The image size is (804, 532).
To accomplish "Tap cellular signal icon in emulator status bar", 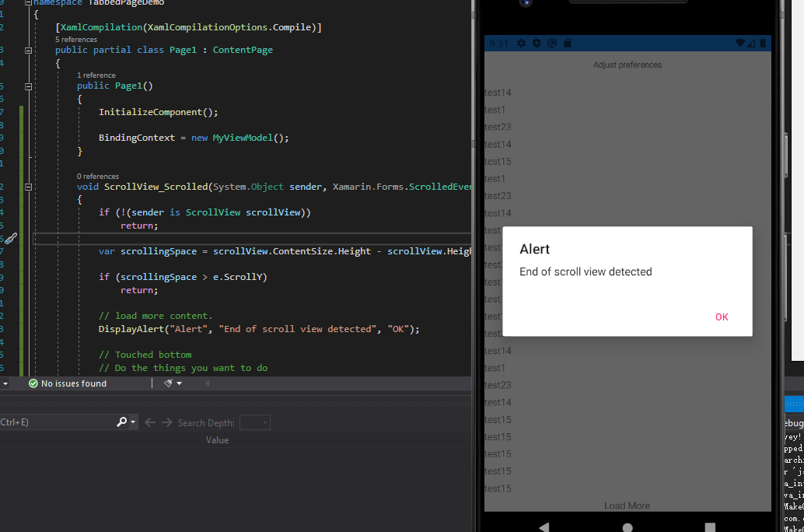I will point(751,43).
